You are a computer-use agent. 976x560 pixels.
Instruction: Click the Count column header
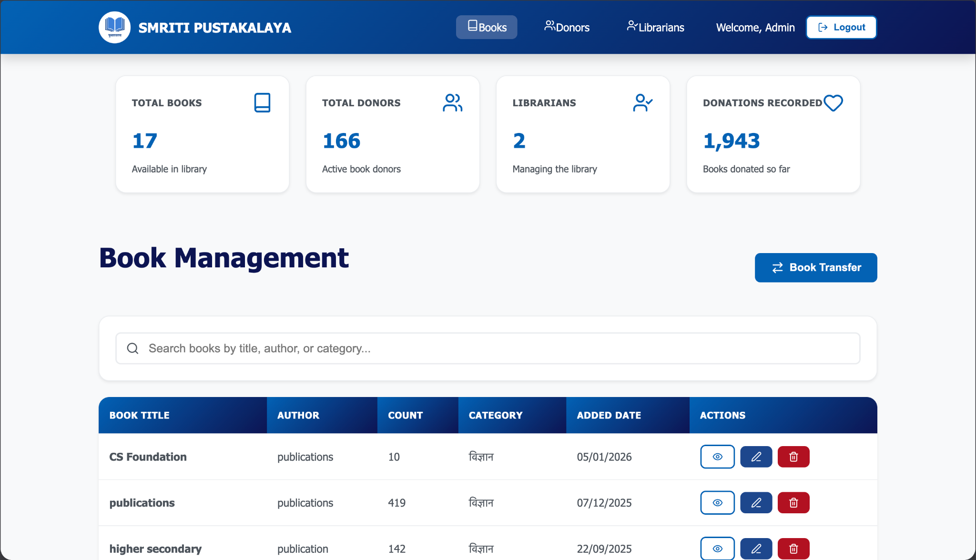point(406,415)
